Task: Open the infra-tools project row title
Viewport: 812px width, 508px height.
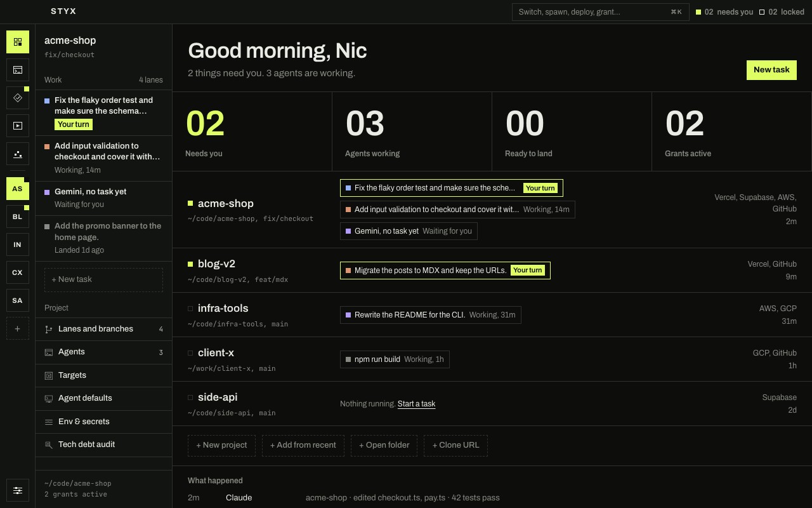Action: pyautogui.click(x=223, y=308)
